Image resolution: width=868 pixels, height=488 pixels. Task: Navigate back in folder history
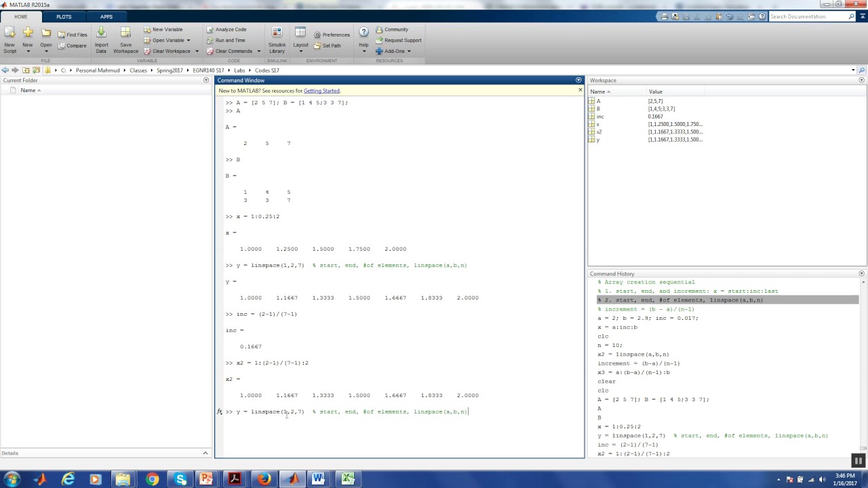pos(5,70)
